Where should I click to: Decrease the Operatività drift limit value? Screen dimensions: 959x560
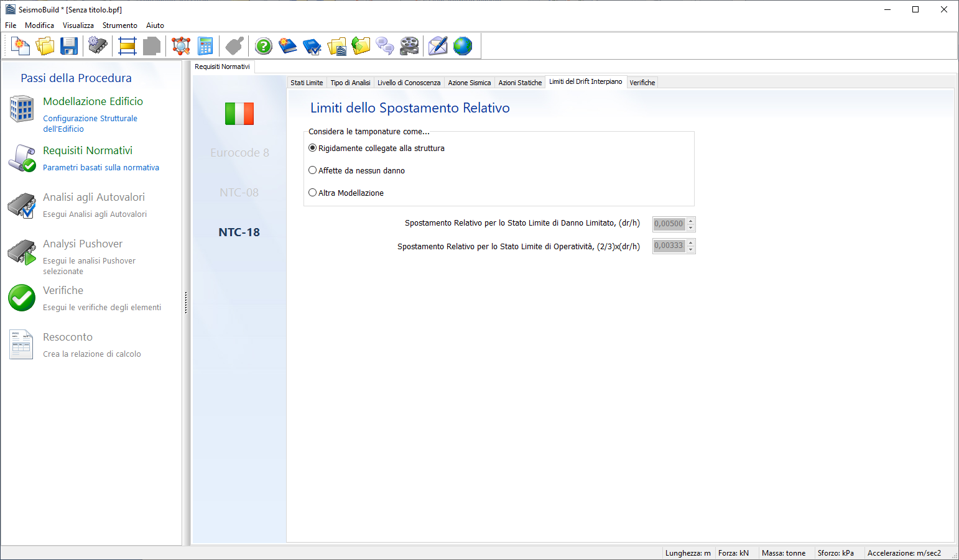coord(690,249)
